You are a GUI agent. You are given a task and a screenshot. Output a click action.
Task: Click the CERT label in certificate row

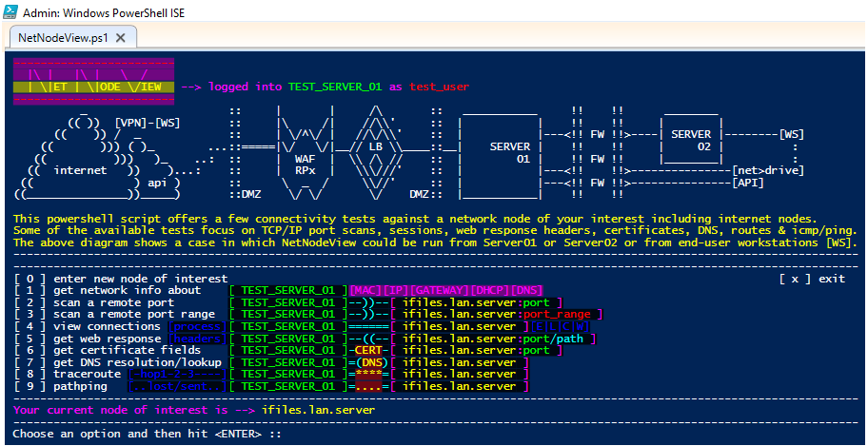(x=368, y=350)
